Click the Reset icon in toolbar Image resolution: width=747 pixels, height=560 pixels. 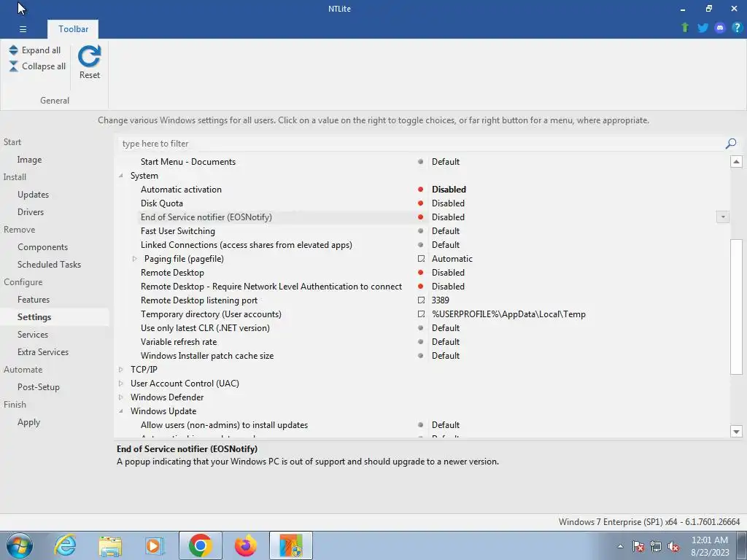(x=90, y=57)
